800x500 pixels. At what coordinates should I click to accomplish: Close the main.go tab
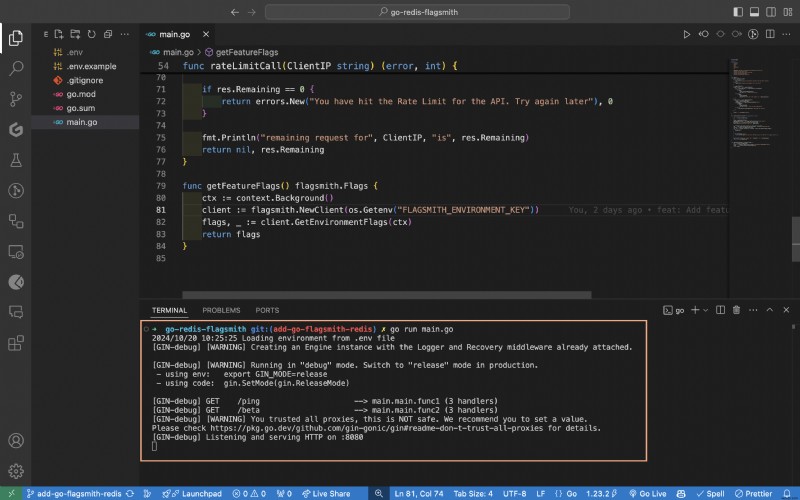[206, 34]
